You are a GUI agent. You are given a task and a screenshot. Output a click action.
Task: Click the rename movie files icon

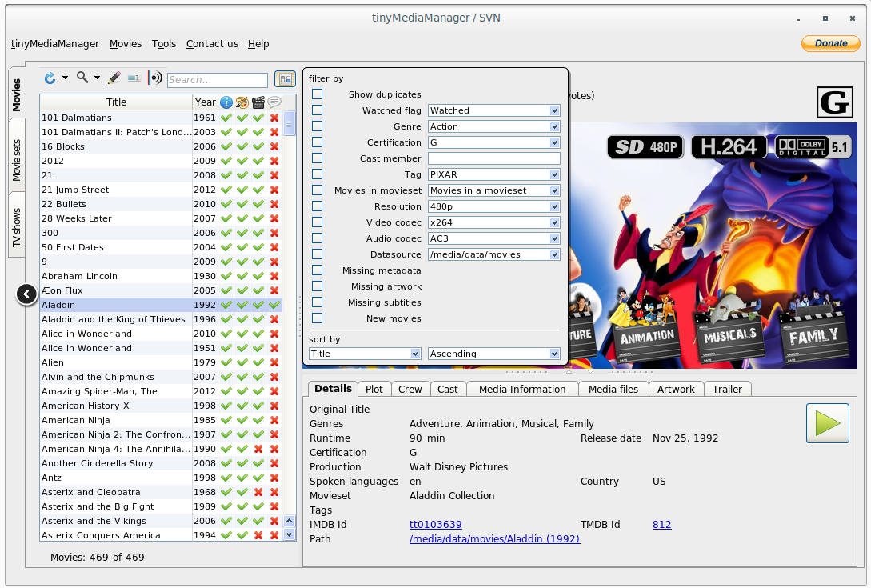pyautogui.click(x=134, y=78)
